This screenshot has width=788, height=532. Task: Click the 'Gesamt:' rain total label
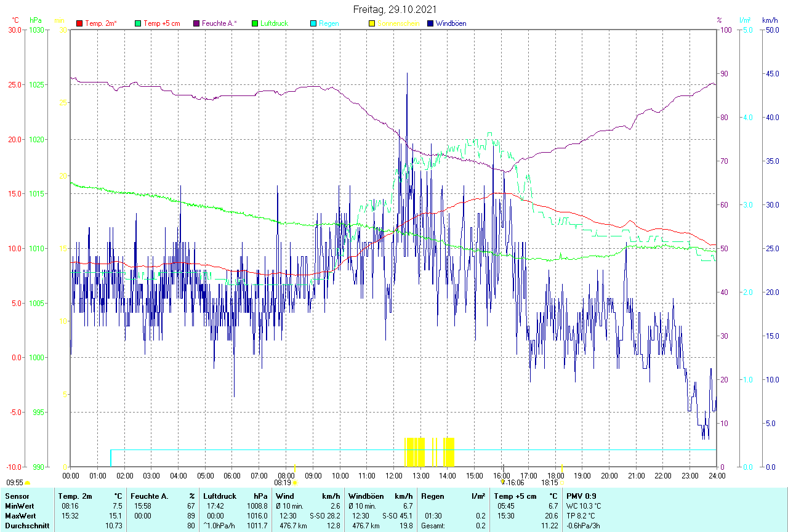433,526
